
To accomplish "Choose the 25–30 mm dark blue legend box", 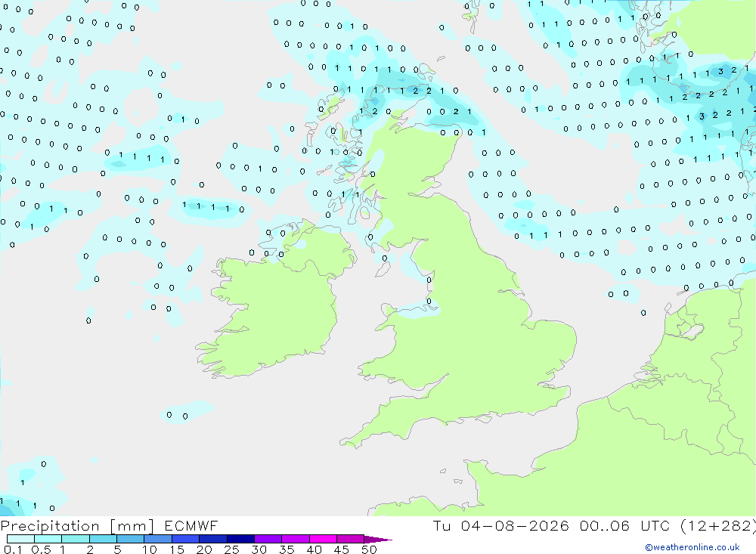I will [x=240, y=539].
